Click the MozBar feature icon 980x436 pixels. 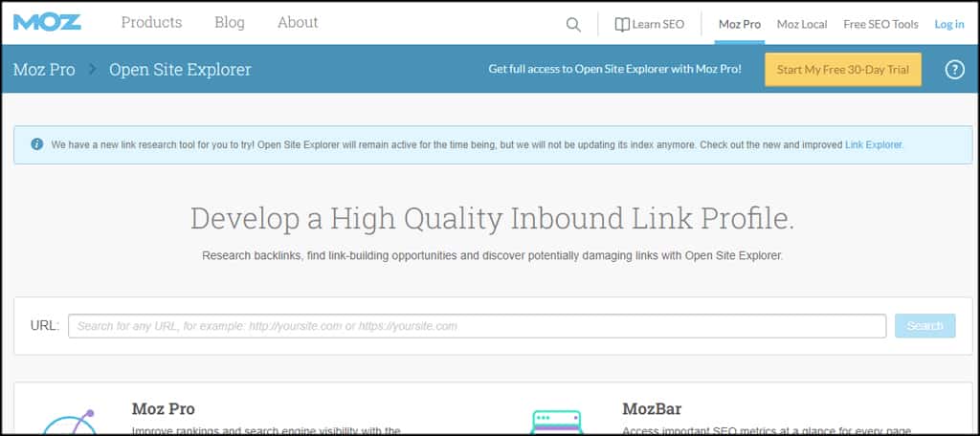click(x=556, y=422)
